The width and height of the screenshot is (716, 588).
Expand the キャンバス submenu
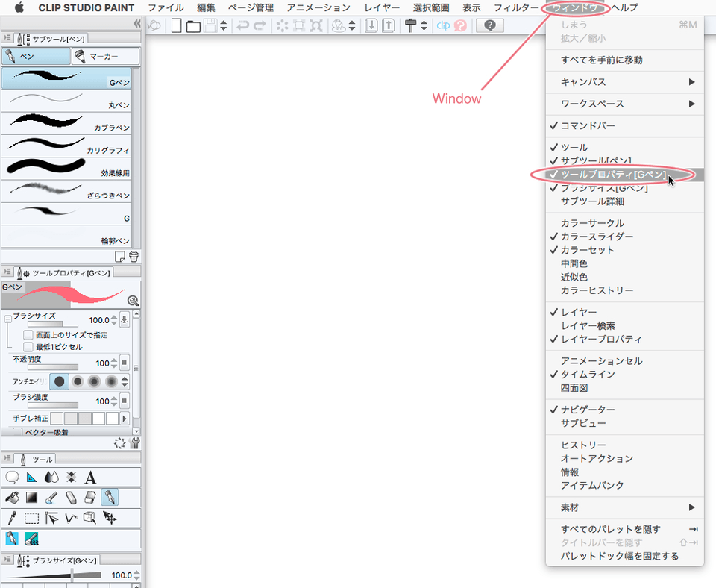pos(625,81)
